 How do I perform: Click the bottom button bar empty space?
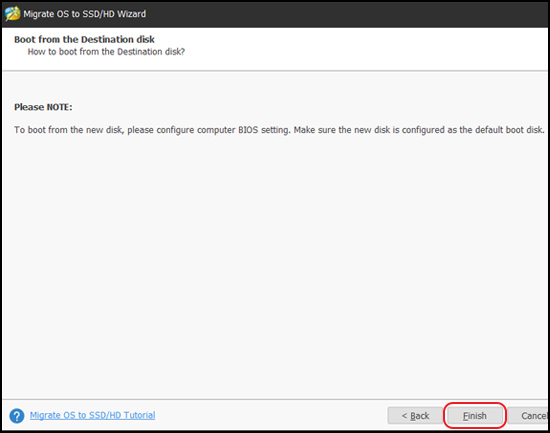[x=270, y=415]
